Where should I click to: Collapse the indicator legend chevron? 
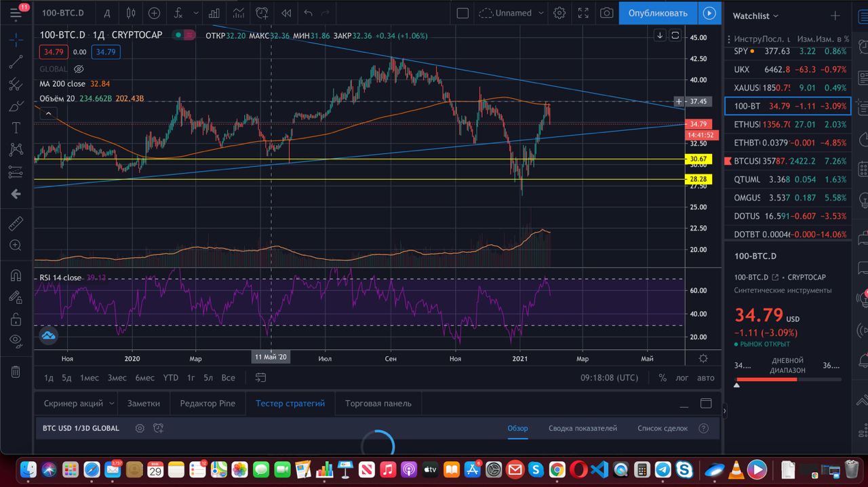coord(48,114)
